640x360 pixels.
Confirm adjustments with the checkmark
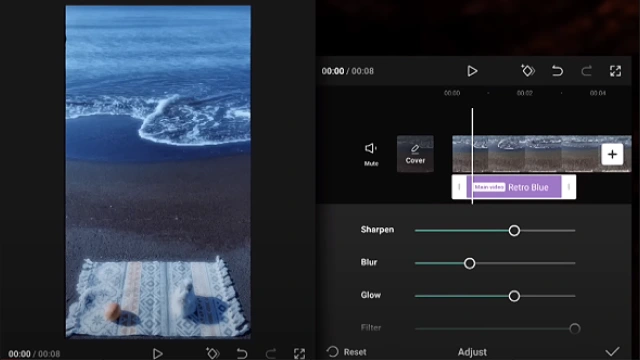612,351
